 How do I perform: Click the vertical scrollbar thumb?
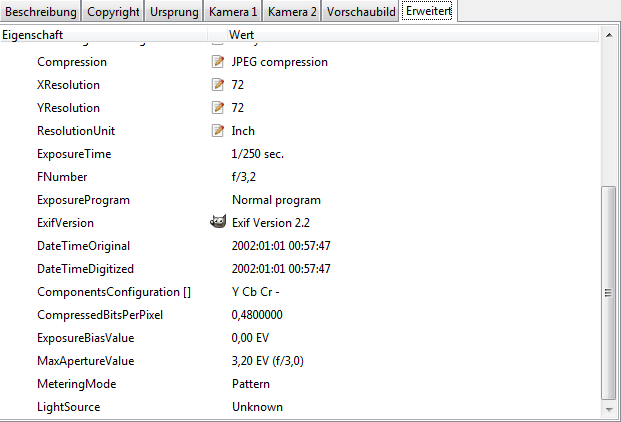tap(609, 293)
